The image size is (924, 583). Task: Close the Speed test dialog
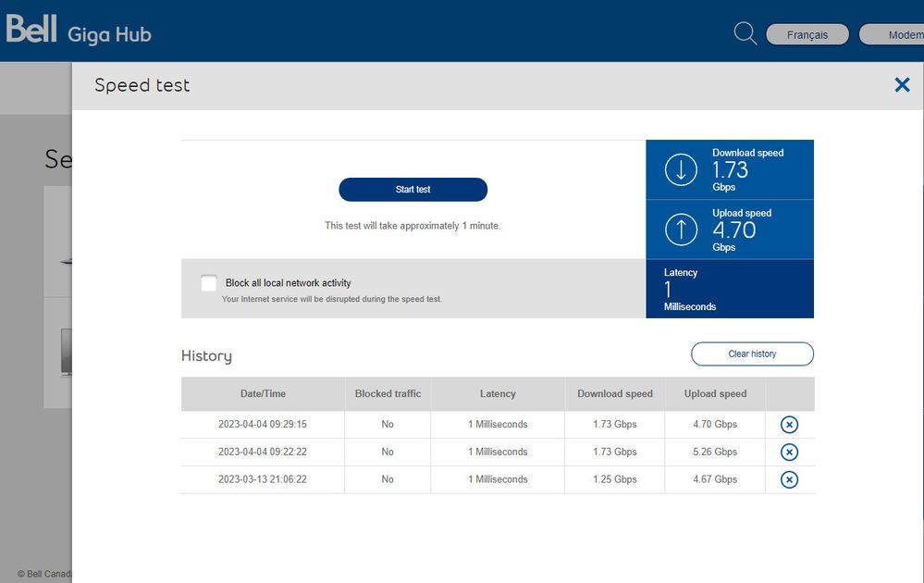(902, 85)
